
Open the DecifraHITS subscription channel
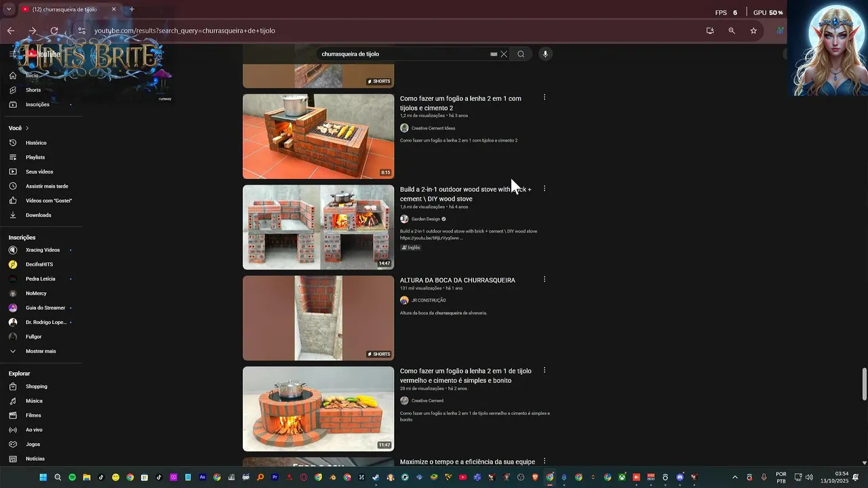pyautogui.click(x=39, y=264)
